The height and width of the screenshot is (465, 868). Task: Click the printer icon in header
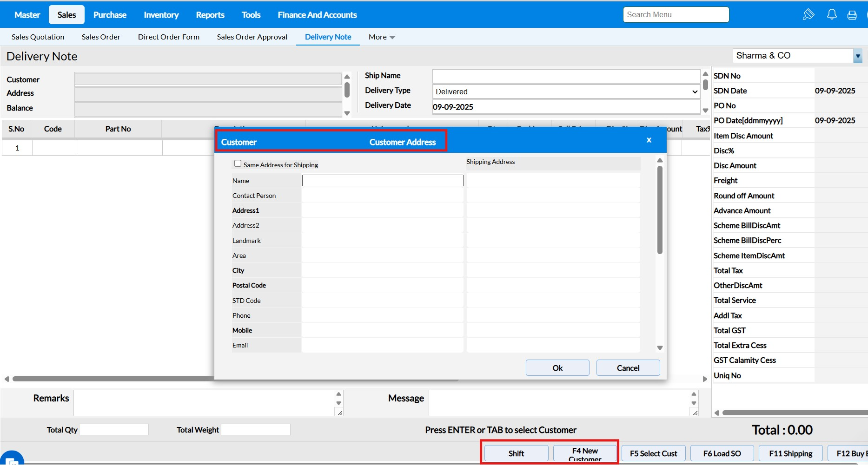(852, 15)
